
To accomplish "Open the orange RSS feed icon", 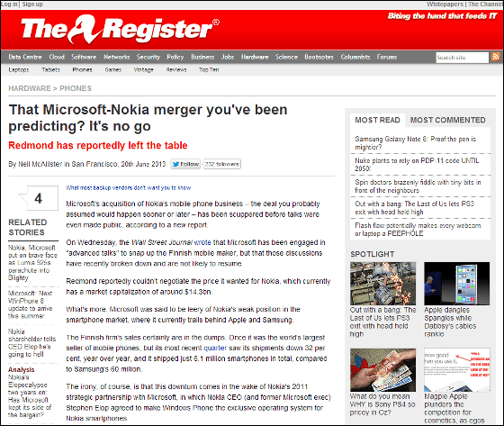I will pos(495,57).
